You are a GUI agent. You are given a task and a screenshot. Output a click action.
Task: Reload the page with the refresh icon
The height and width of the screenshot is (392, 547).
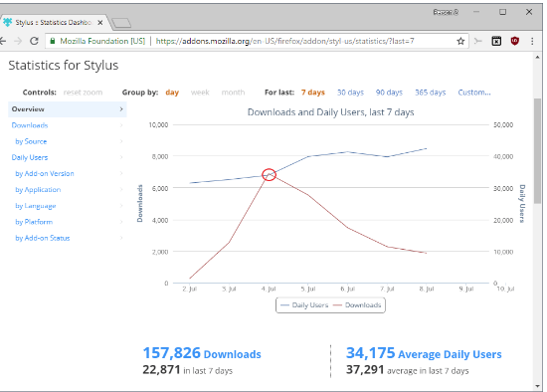(x=34, y=41)
